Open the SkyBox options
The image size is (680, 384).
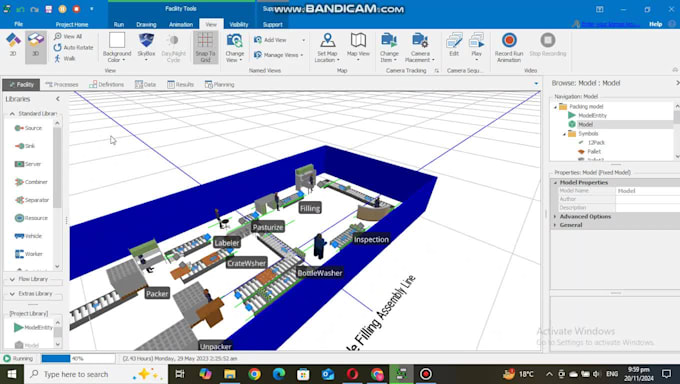pos(146,47)
